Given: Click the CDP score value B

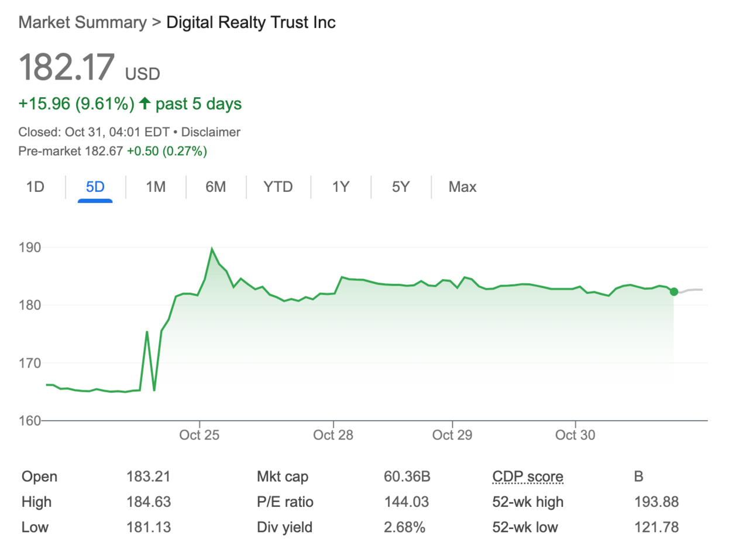Looking at the screenshot, I should (638, 476).
